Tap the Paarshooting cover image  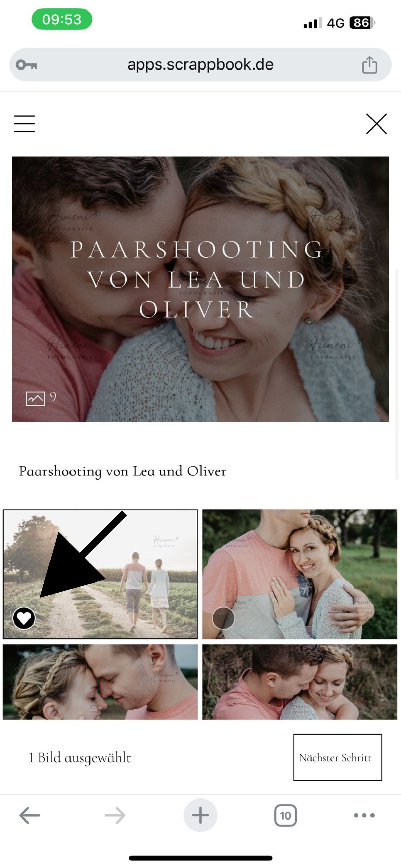200,289
